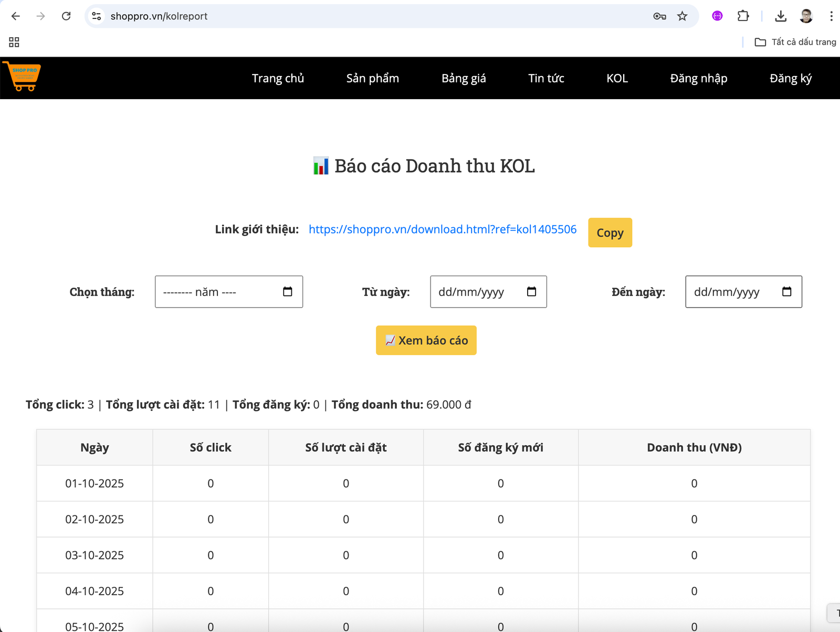Reload the page
Image resolution: width=840 pixels, height=632 pixels.
(66, 16)
